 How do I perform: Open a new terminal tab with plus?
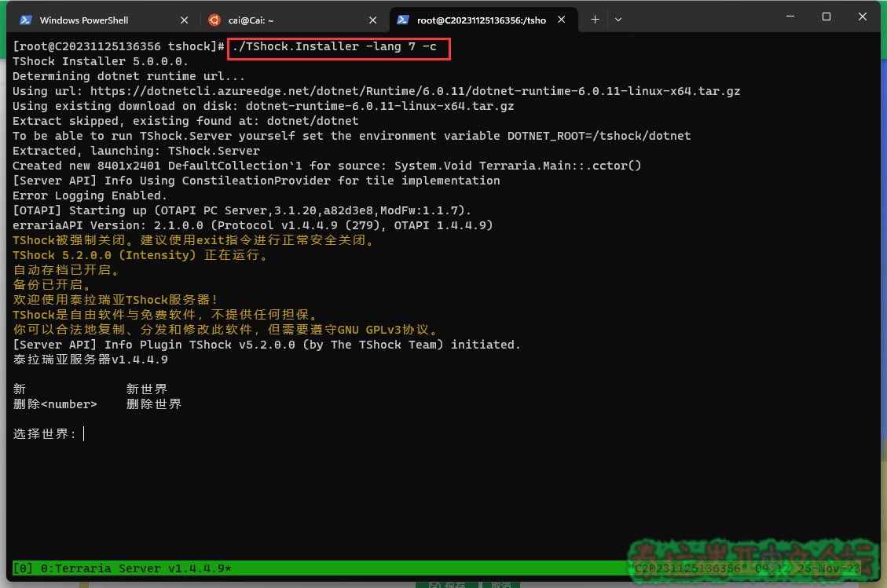point(595,20)
